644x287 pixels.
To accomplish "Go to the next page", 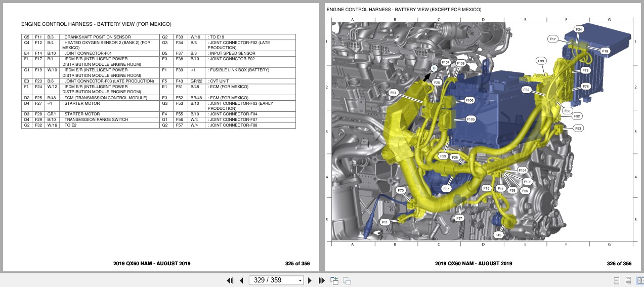I will (x=310, y=280).
